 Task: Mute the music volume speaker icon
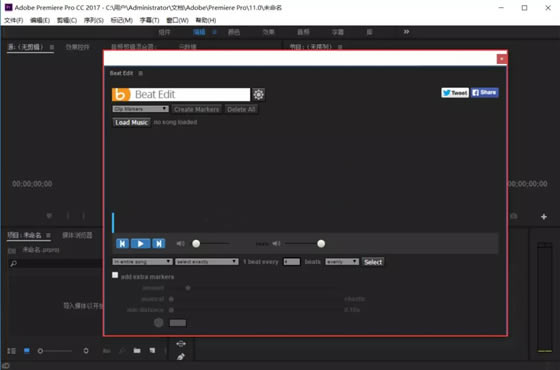[x=180, y=244]
